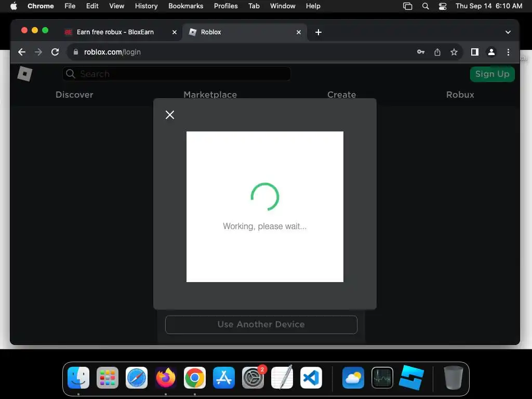
Task: Click the search magnifier icon on Roblox page
Action: pyautogui.click(x=71, y=74)
